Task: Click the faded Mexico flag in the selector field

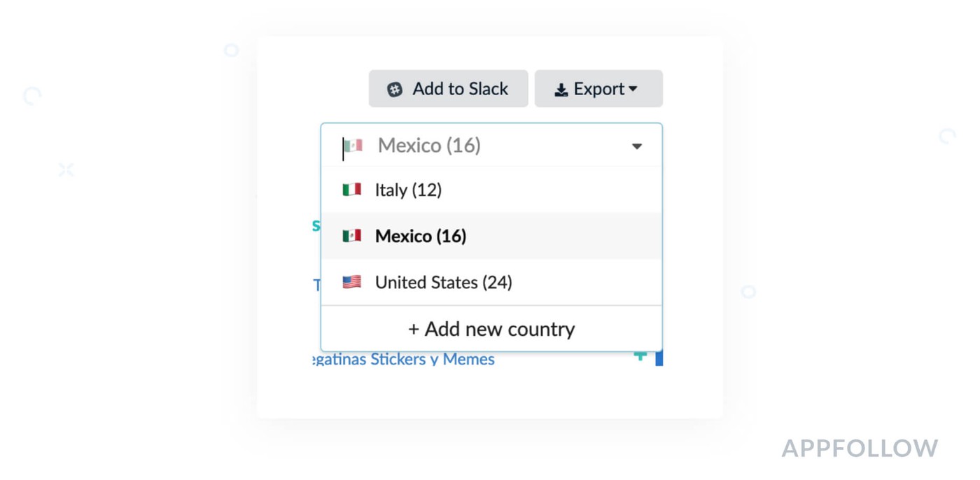Action: pyautogui.click(x=353, y=146)
